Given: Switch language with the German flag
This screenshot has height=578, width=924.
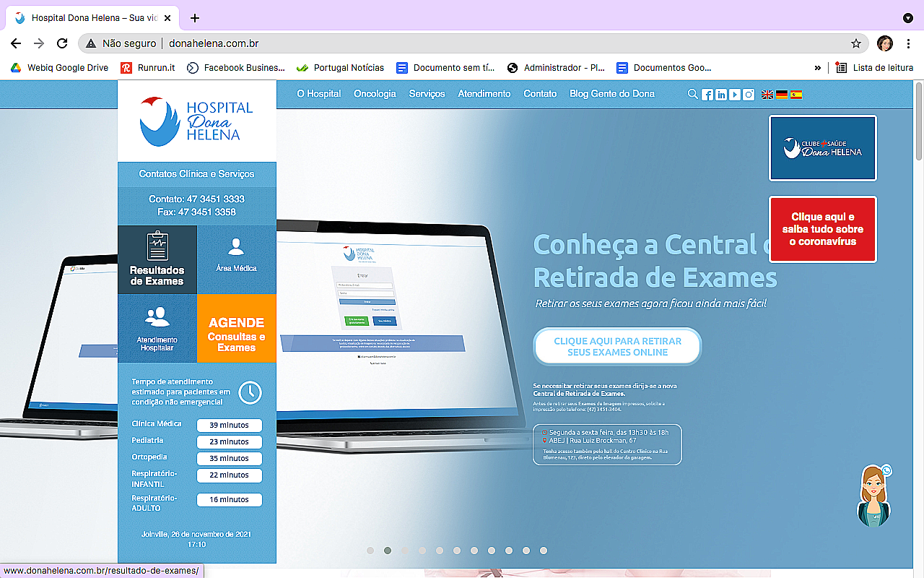Looking at the screenshot, I should [x=782, y=95].
